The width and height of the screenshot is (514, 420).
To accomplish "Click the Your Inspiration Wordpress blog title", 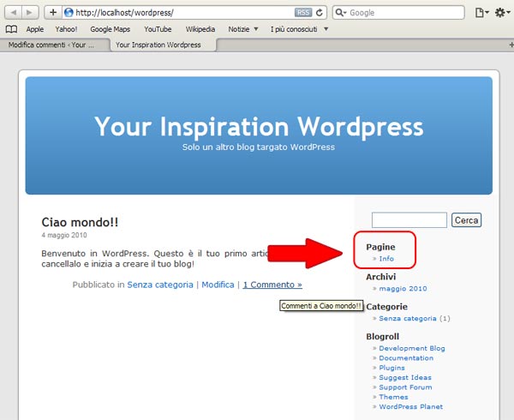I will (259, 127).
